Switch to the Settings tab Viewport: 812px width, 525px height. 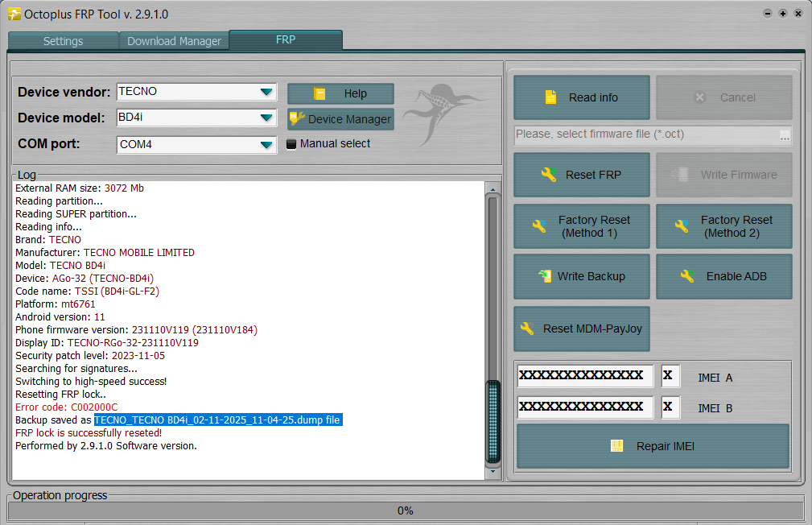click(x=63, y=41)
